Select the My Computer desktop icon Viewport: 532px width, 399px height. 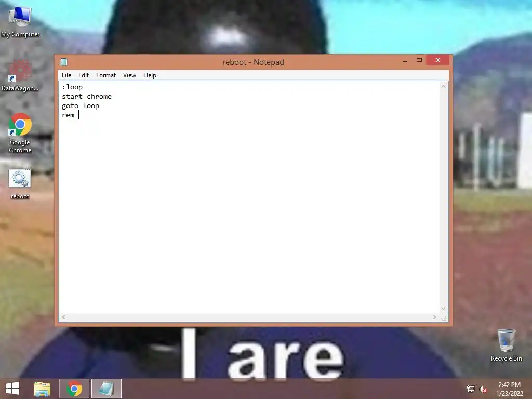(20, 21)
